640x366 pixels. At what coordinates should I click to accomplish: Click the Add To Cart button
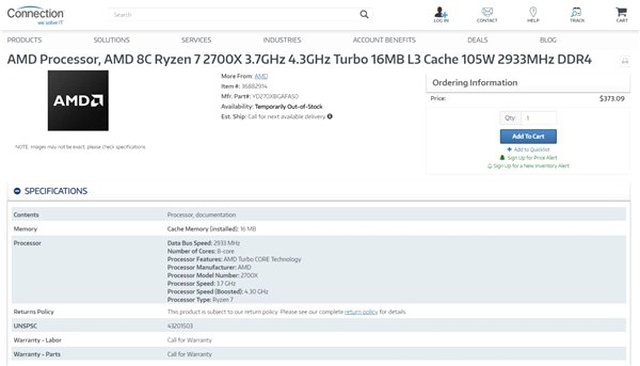(528, 136)
